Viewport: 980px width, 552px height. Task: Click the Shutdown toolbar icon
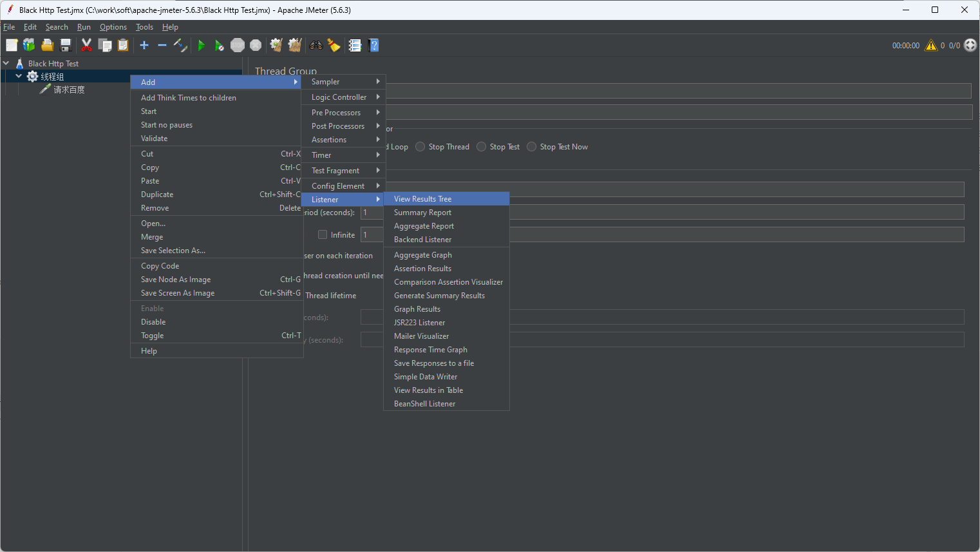(x=256, y=45)
